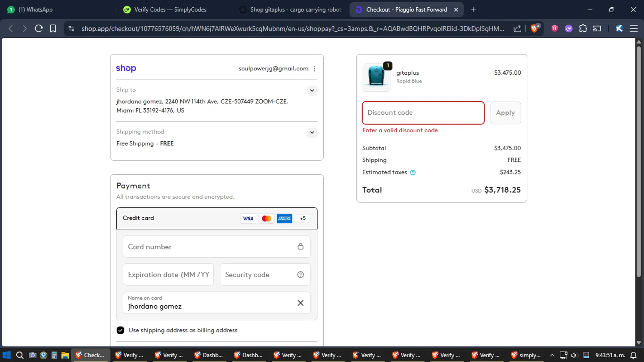
Task: Clear the name on card field
Action: point(301,303)
